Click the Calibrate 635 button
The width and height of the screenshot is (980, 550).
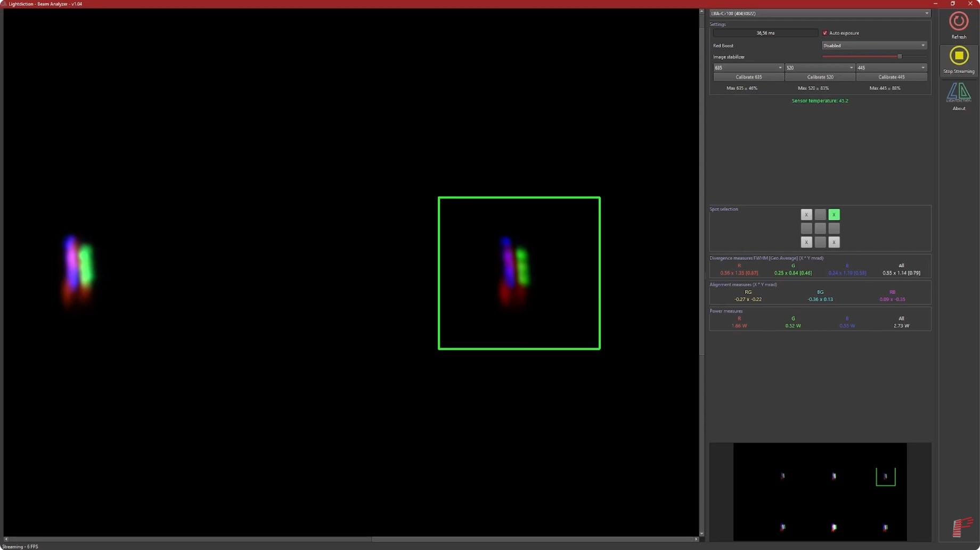pyautogui.click(x=748, y=77)
